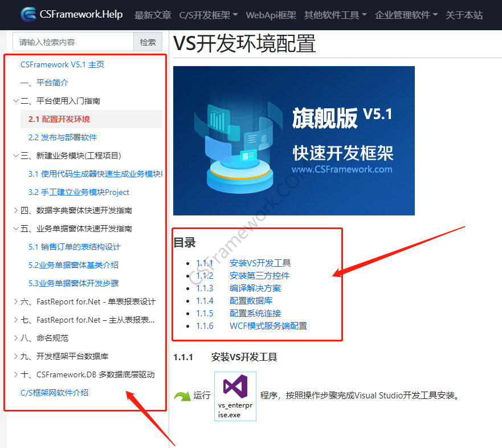502x448 pixels.
Task: Click the 1.1.4 number link in 目录
Action: 205,301
